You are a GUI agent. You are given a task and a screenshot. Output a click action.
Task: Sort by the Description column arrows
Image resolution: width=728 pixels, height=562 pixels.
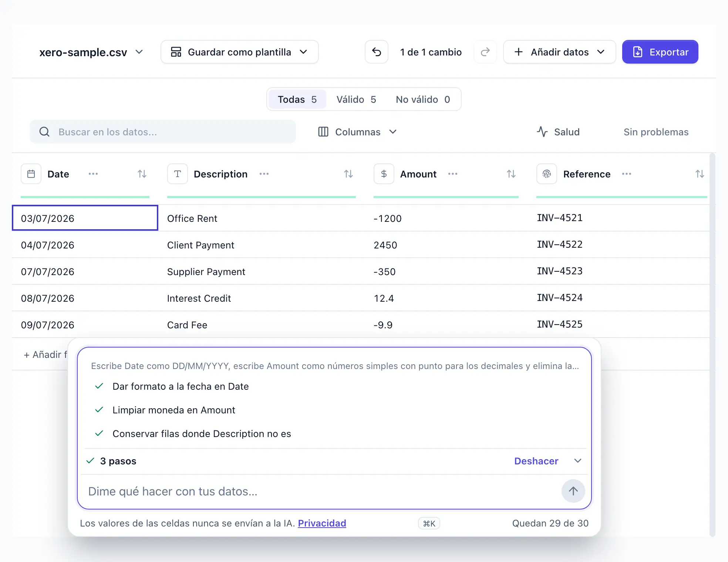[348, 174]
